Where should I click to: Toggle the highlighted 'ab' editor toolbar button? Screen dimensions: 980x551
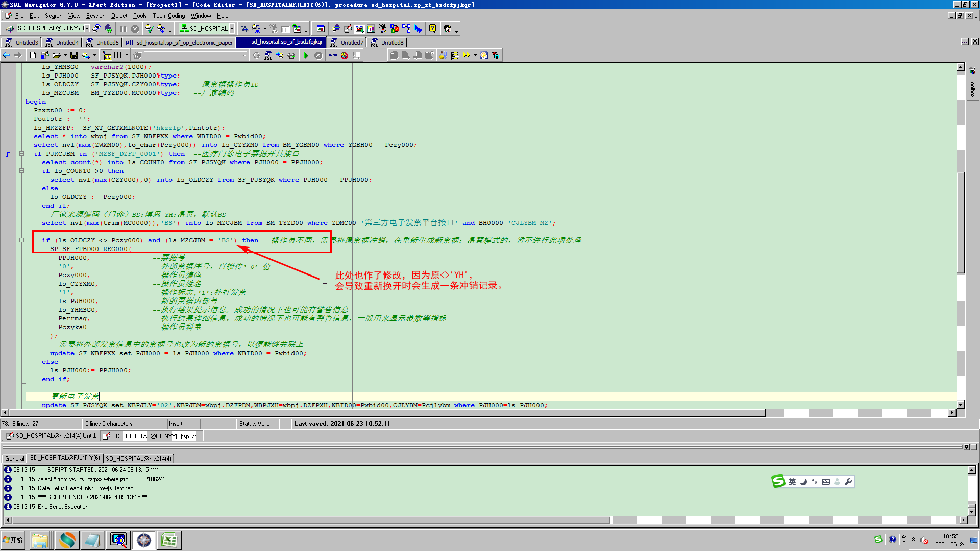pos(107,55)
